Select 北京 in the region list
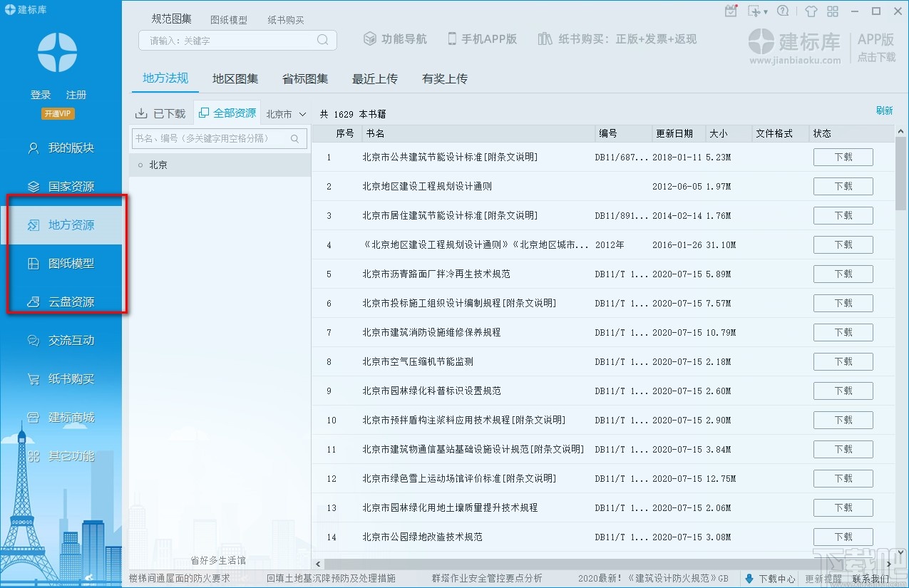 pyautogui.click(x=158, y=165)
